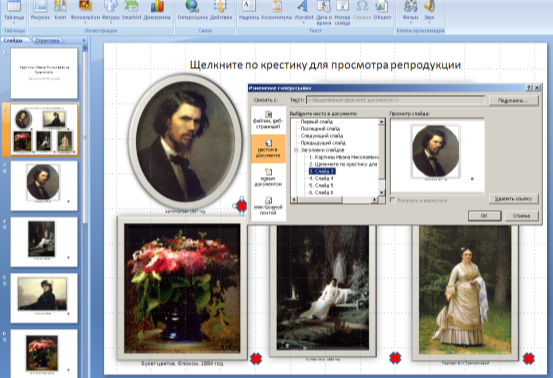Viewport: 553px width, 378px height.
Task: Insert a text box with Надпись
Action: [x=249, y=11]
